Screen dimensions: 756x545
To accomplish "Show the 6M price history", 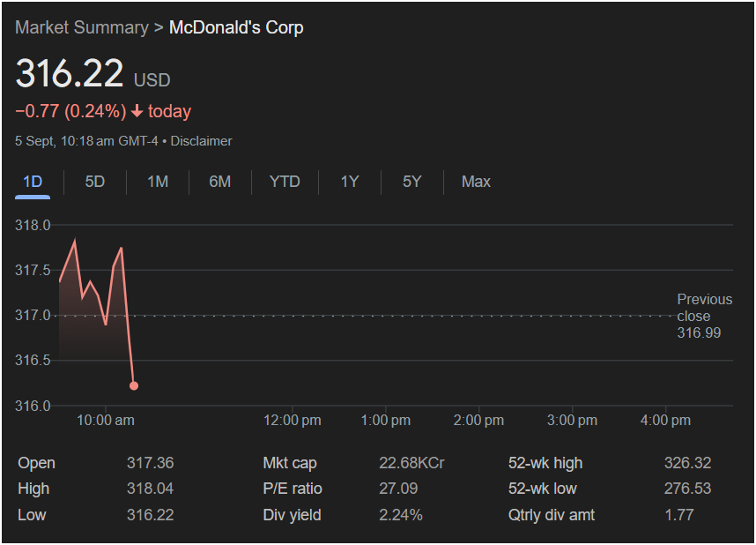I will click(220, 182).
